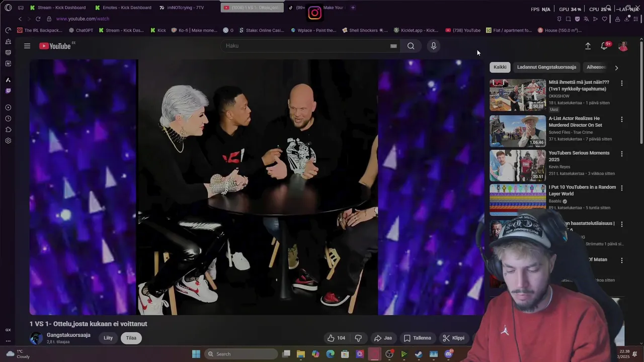
Task: Open the Windows Start button
Action: tap(196, 354)
